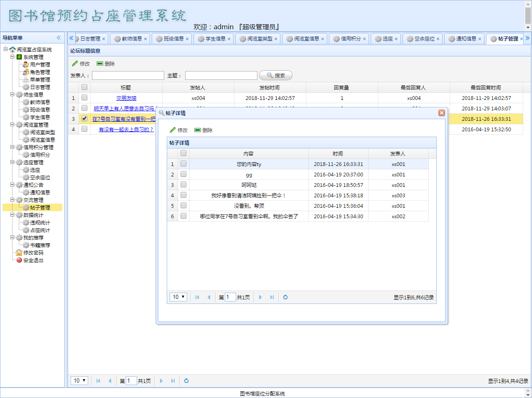Click the dialog page number input
The height and width of the screenshot is (398, 532).
[x=230, y=297]
